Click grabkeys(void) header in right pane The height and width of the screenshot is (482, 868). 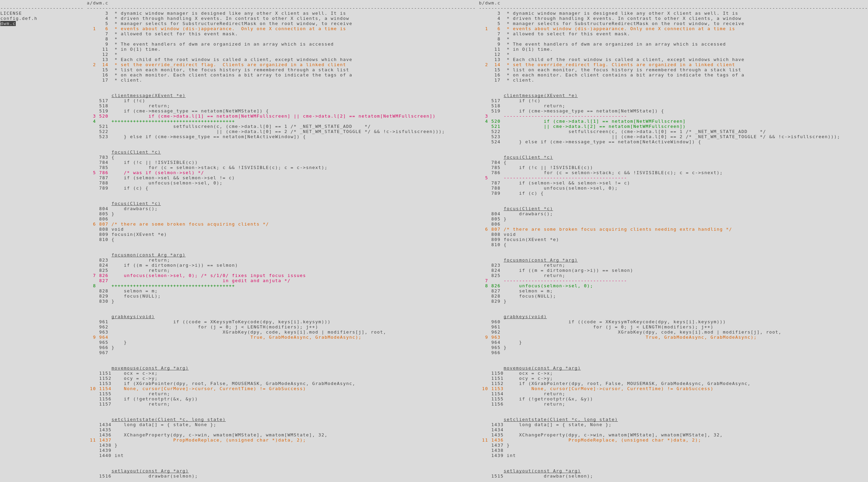[525, 317]
